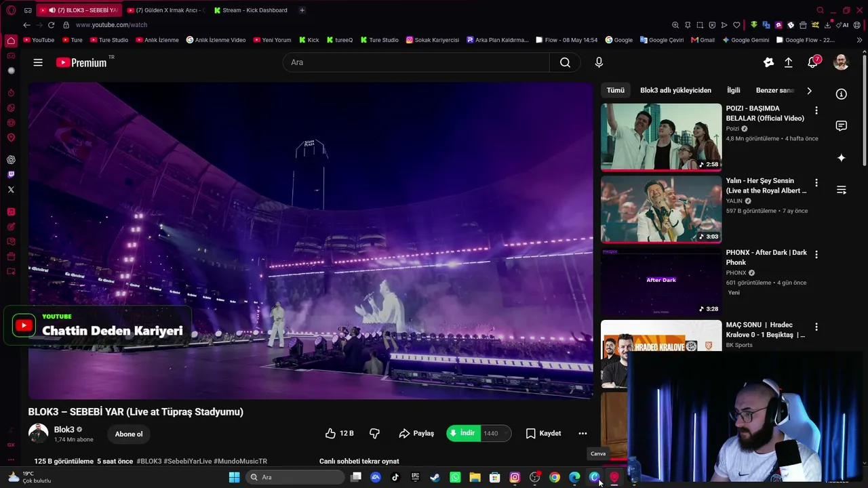
Task: Open the POIZI - BAŞIMDA BELALAR thumbnail
Action: (661, 137)
